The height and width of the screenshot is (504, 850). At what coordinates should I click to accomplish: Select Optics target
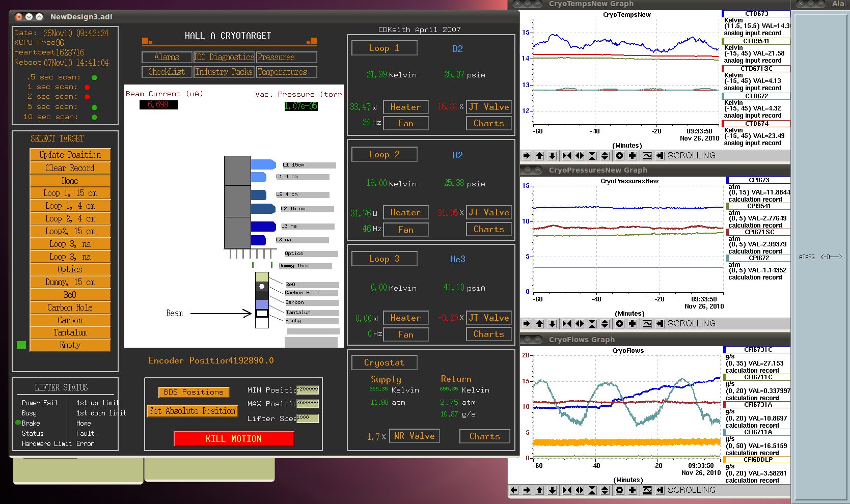pos(70,269)
